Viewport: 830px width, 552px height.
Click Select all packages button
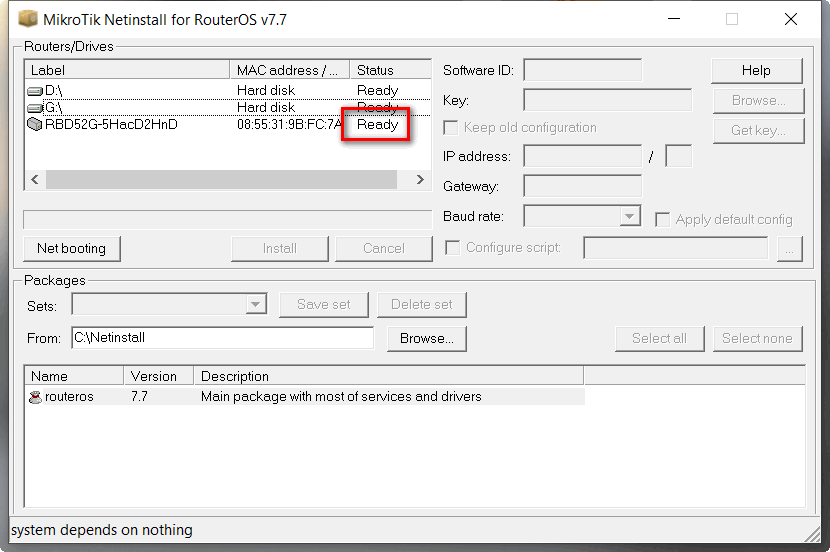(x=660, y=338)
